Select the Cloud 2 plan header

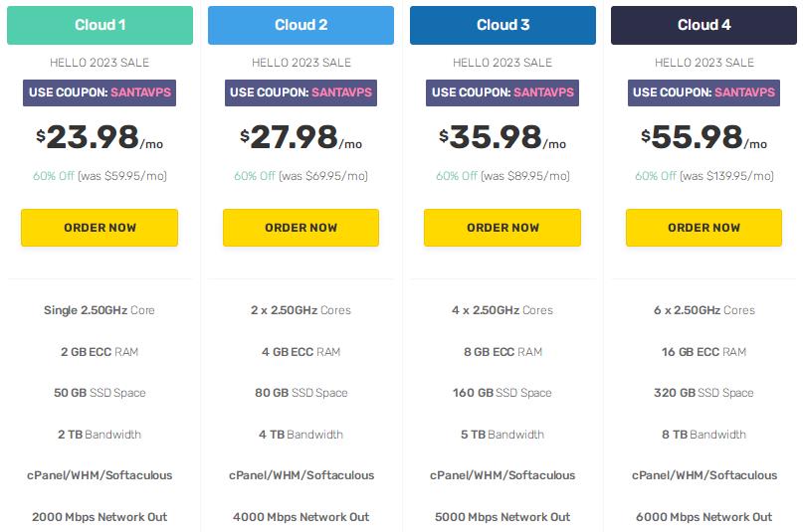[301, 25]
